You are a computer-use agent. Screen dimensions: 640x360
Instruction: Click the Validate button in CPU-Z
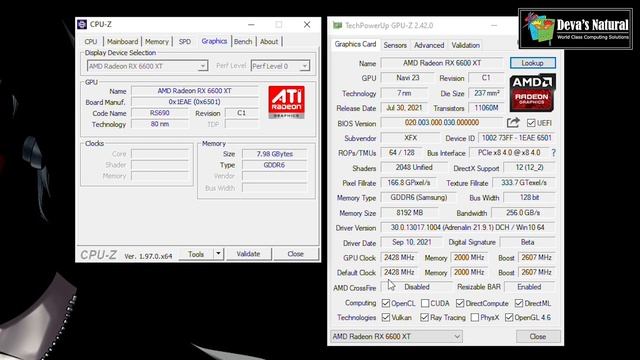tap(248, 254)
